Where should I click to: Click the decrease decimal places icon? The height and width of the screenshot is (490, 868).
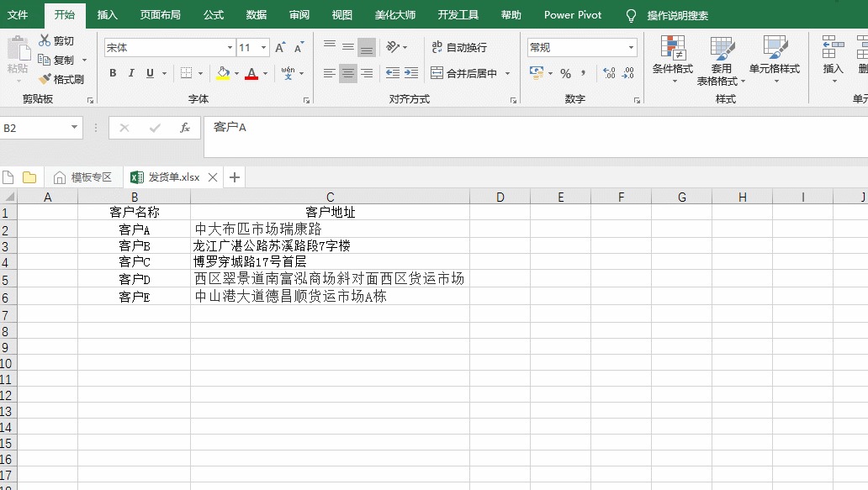(x=627, y=73)
